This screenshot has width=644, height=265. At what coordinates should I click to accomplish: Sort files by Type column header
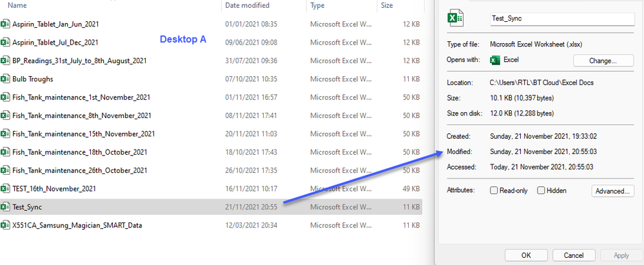317,5
